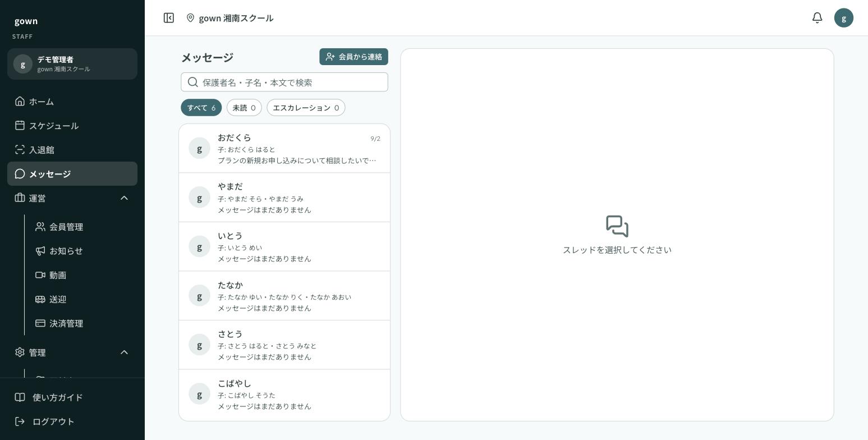
Task: Click the スケジュール calendar icon
Action: pos(20,126)
